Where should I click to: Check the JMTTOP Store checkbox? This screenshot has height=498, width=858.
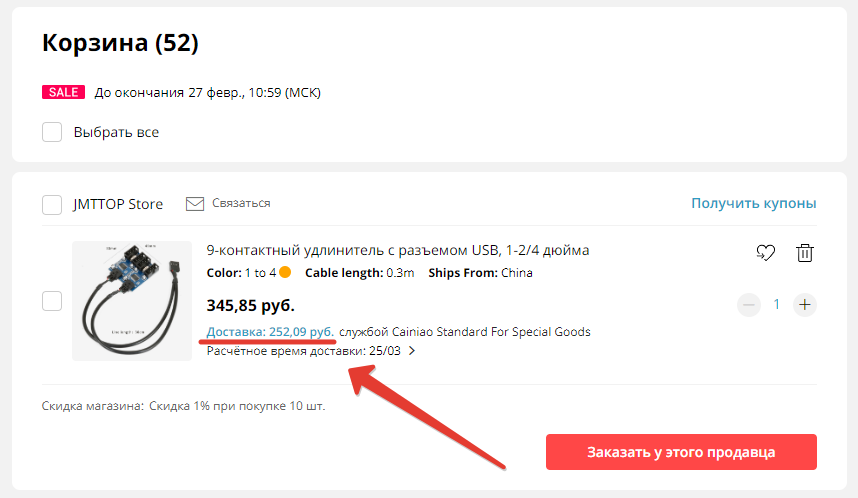pyautogui.click(x=53, y=204)
